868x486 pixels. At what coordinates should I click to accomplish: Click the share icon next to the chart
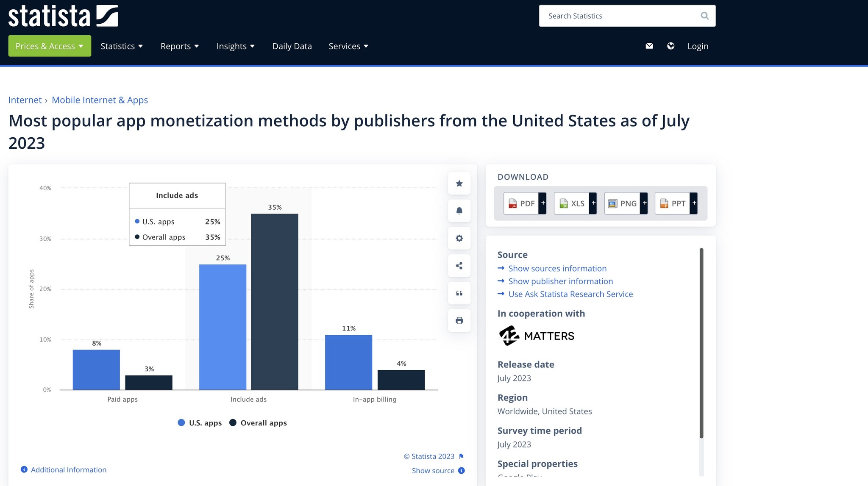point(459,266)
